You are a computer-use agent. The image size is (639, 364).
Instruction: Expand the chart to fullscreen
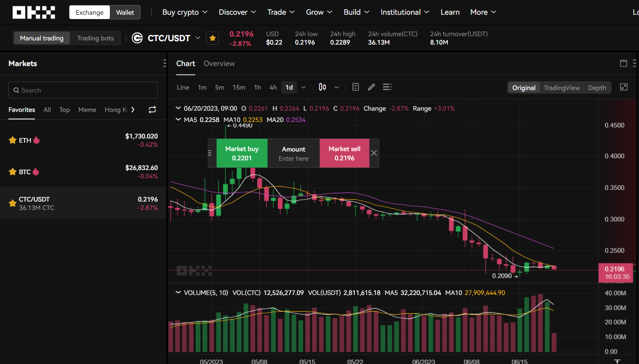[624, 87]
